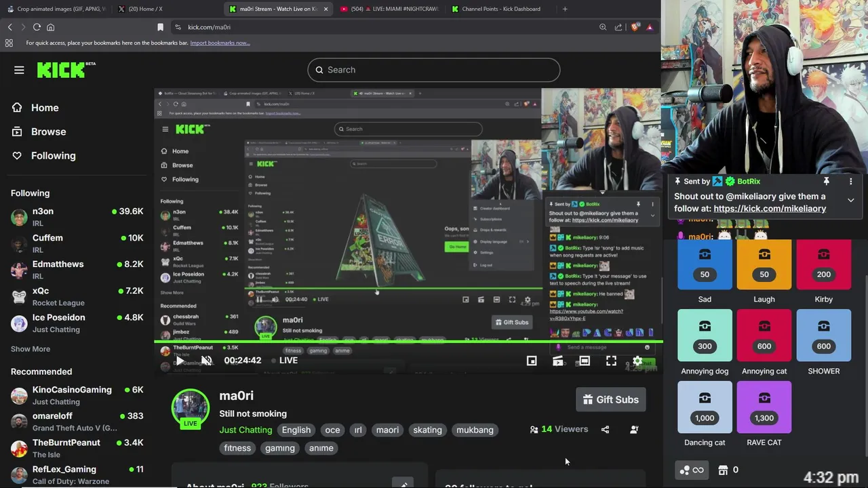This screenshot has width=868, height=488.
Task: Click the share icon in address bar
Action: pos(618,27)
